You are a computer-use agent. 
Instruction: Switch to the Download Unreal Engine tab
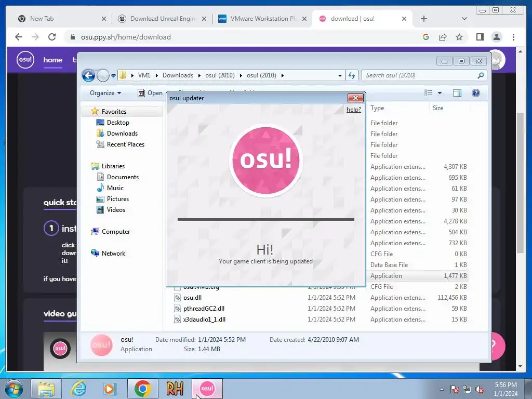click(163, 19)
